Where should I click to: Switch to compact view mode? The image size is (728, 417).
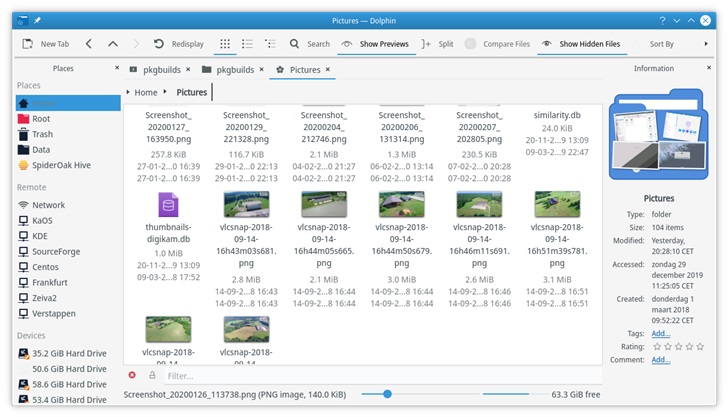(x=247, y=44)
